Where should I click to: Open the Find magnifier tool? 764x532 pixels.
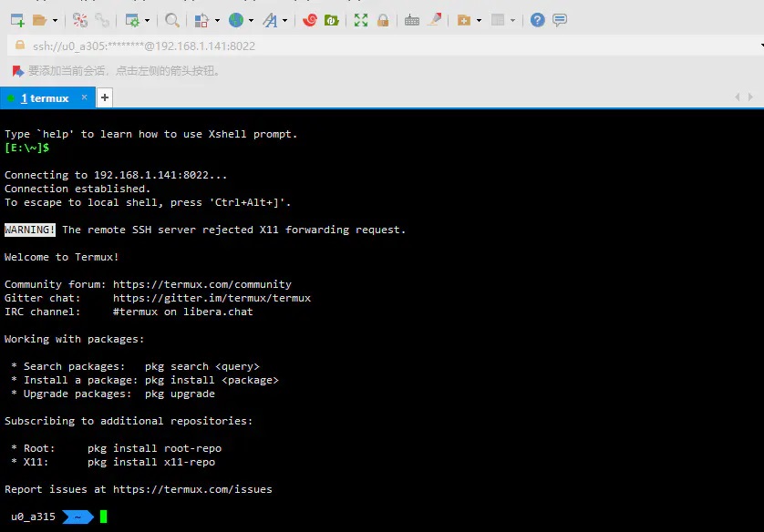(172, 20)
